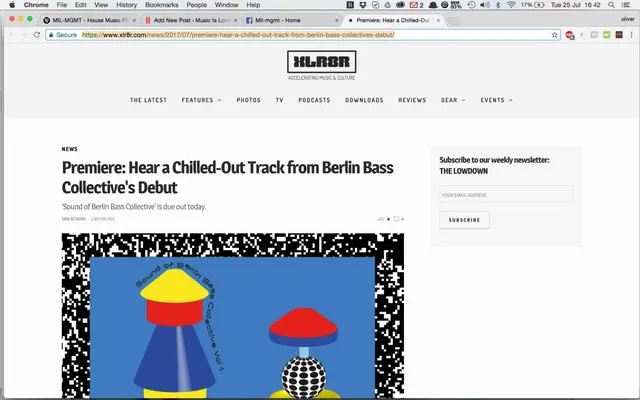Click the Secure padlock site info

[x=62, y=35]
